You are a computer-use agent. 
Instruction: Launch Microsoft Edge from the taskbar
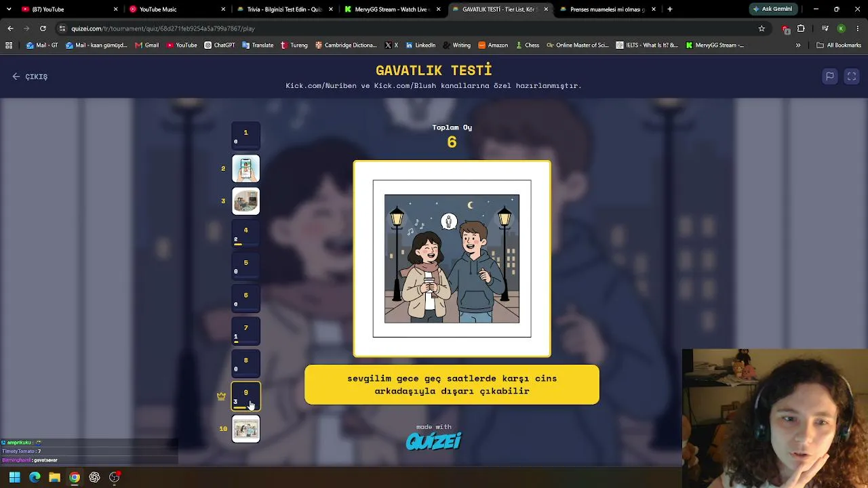[35, 477]
